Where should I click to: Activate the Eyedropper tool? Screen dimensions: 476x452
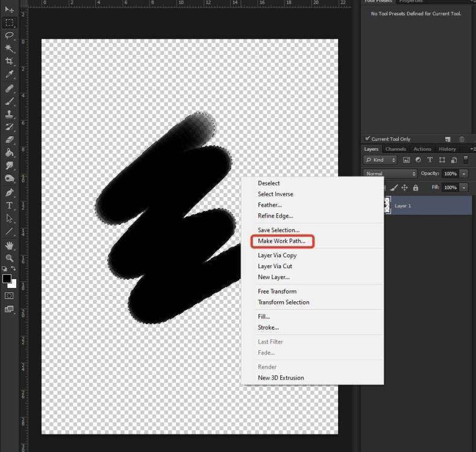pyautogui.click(x=9, y=75)
